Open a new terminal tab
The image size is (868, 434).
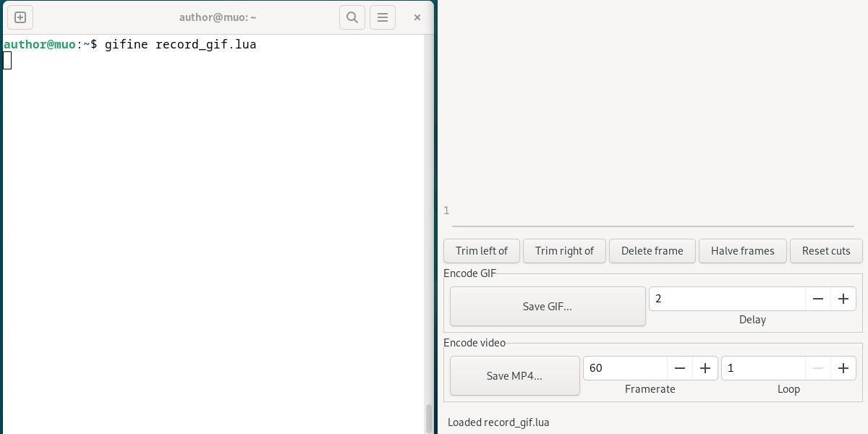20,17
